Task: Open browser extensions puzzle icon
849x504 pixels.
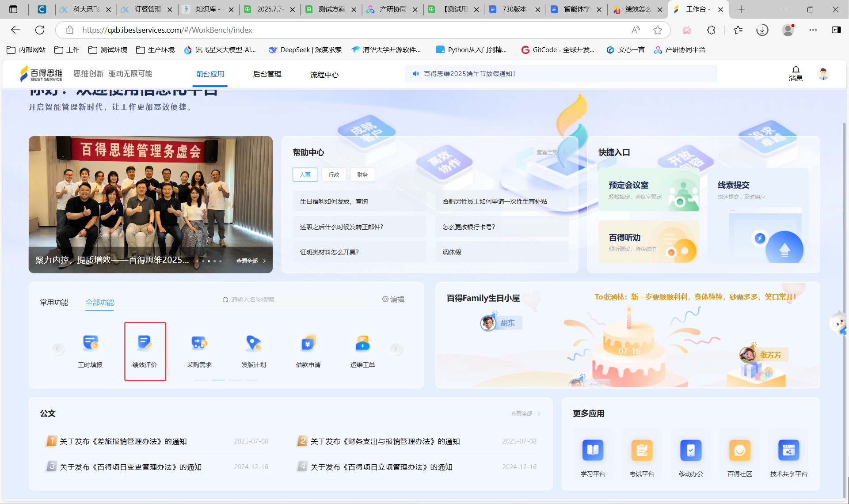Action: point(711,30)
